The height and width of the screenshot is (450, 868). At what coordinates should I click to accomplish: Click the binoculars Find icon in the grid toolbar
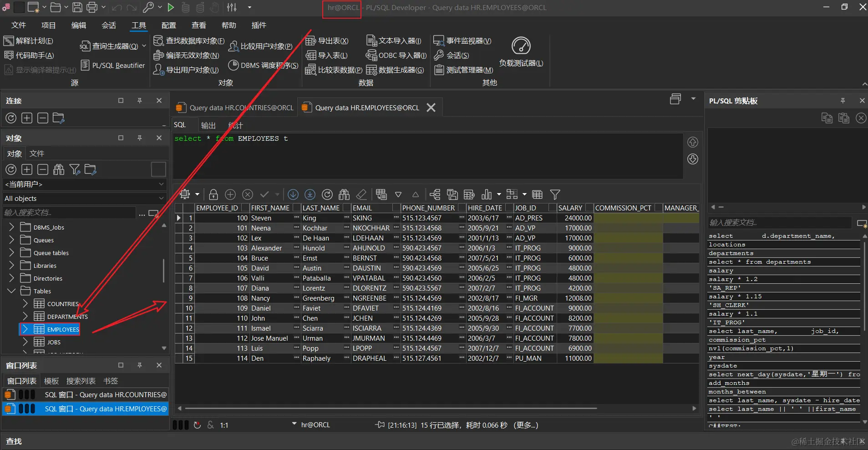coord(344,194)
